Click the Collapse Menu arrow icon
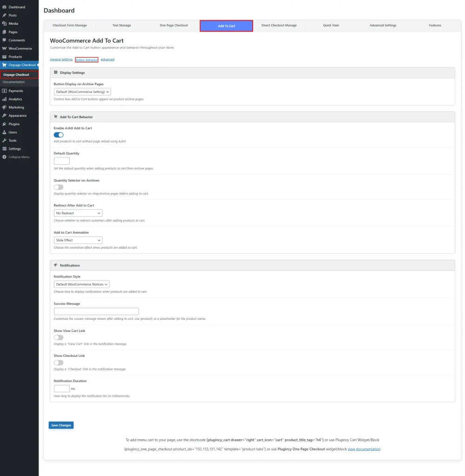This screenshot has width=465, height=476. (4, 157)
